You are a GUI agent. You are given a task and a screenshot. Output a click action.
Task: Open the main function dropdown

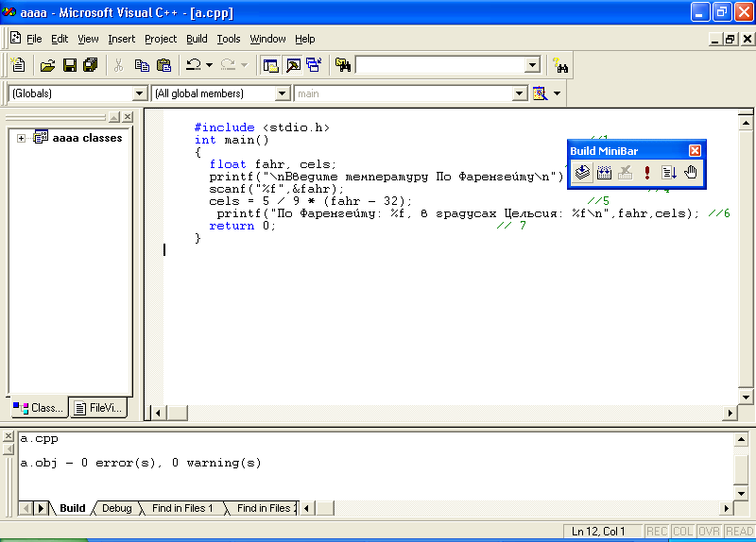519,93
